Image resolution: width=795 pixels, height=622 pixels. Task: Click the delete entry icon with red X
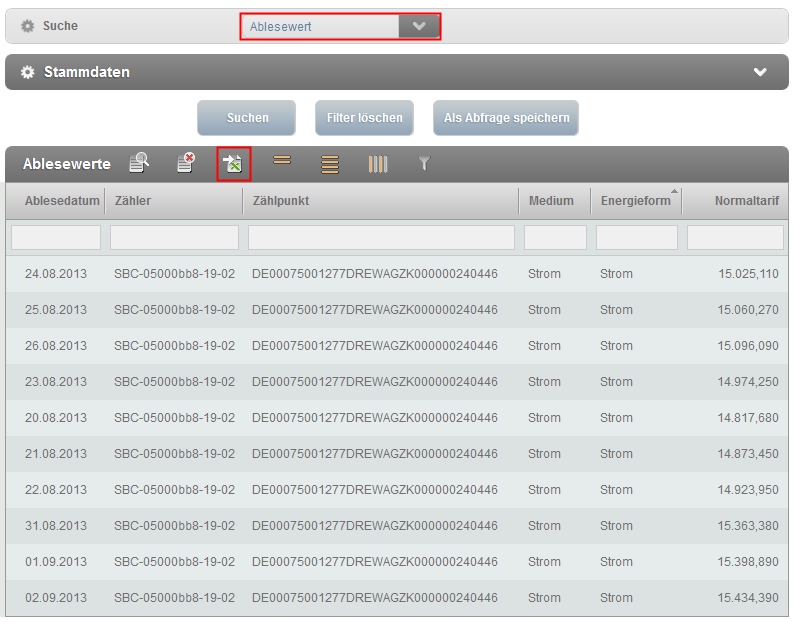coord(186,163)
